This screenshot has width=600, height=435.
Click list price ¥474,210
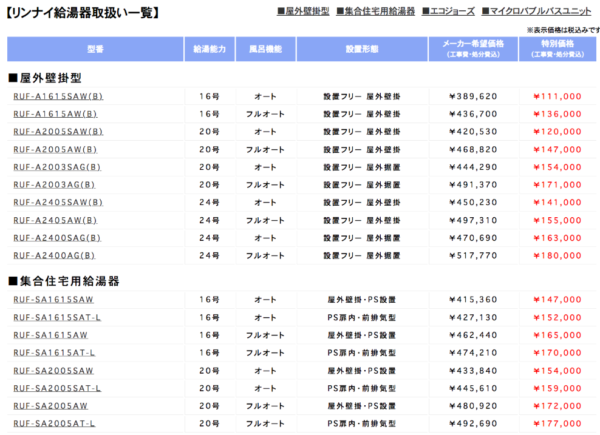pyautogui.click(x=473, y=353)
